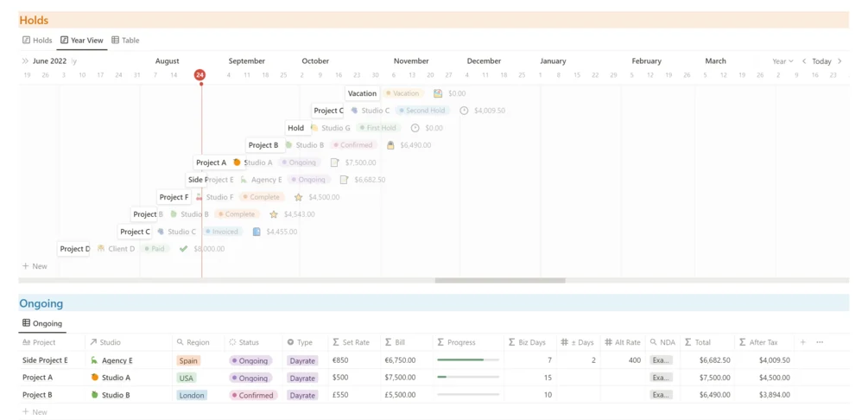Click the star icon beside $4,500.00

point(298,197)
